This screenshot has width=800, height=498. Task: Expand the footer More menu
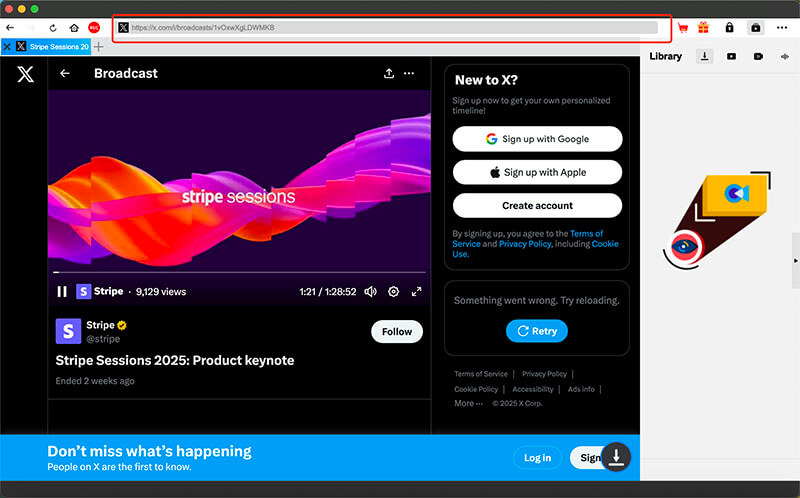click(468, 404)
